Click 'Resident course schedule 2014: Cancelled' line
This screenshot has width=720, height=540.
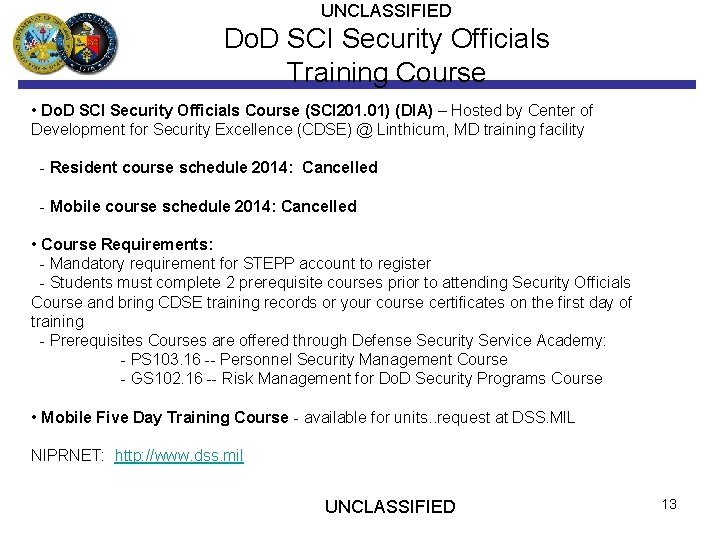pyautogui.click(x=208, y=168)
